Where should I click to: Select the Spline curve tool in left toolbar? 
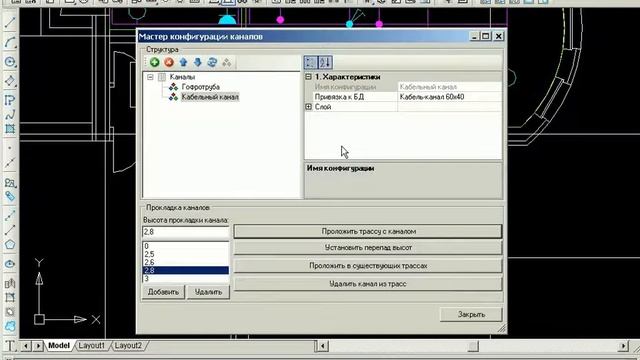[10, 115]
